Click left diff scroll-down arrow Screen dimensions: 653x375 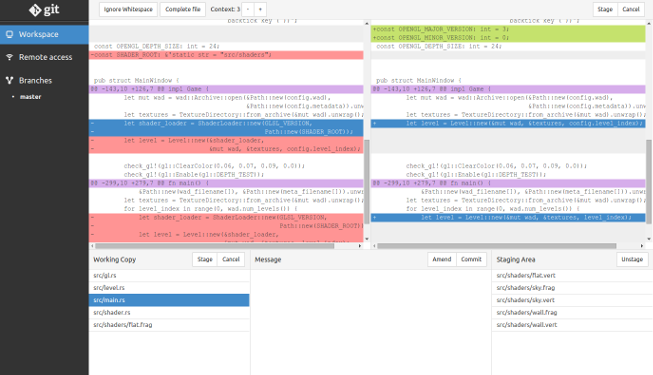tap(366, 239)
